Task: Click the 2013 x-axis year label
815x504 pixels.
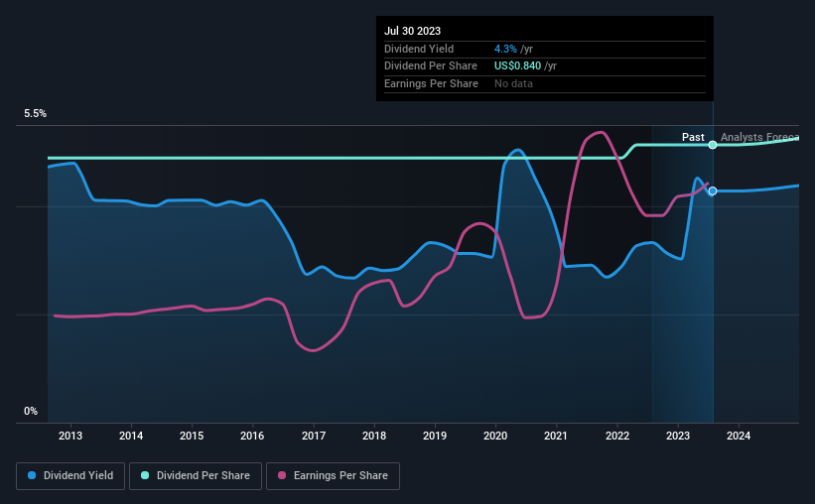Action: [x=70, y=436]
